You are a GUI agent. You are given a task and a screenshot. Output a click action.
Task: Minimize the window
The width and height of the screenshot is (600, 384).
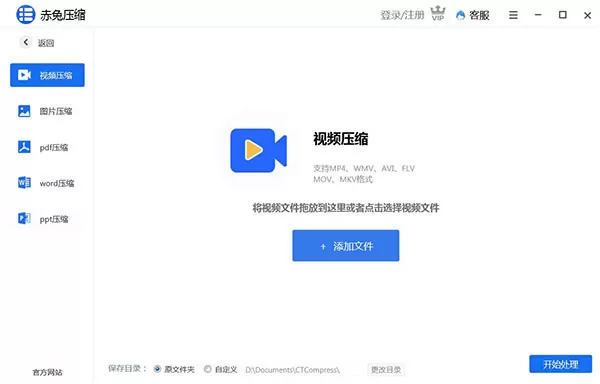(538, 15)
